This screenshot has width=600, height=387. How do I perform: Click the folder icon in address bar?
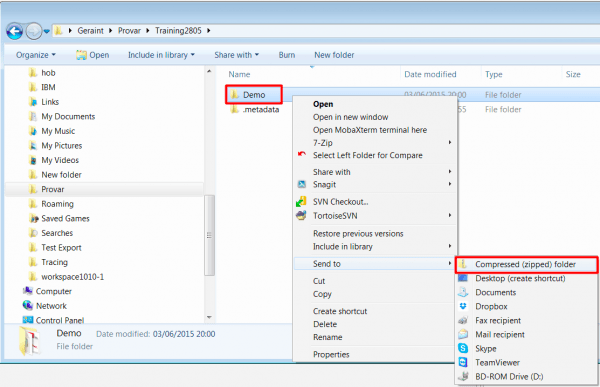[58, 31]
